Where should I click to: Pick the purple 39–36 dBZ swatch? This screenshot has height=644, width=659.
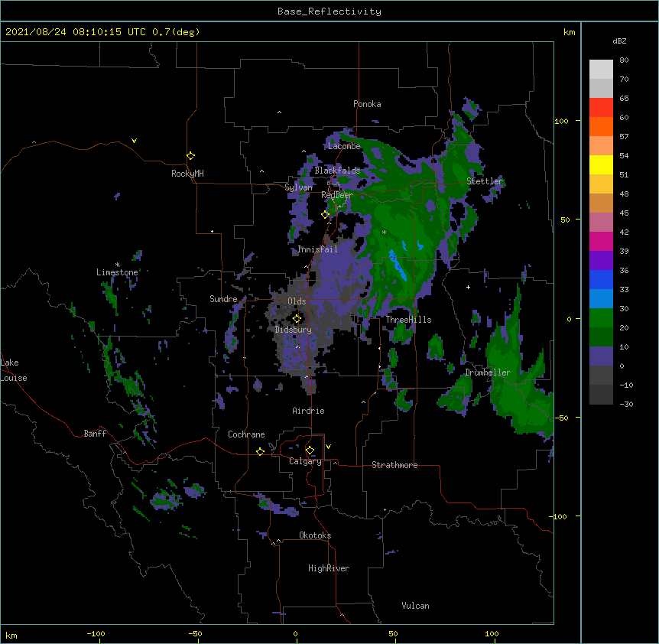[601, 261]
